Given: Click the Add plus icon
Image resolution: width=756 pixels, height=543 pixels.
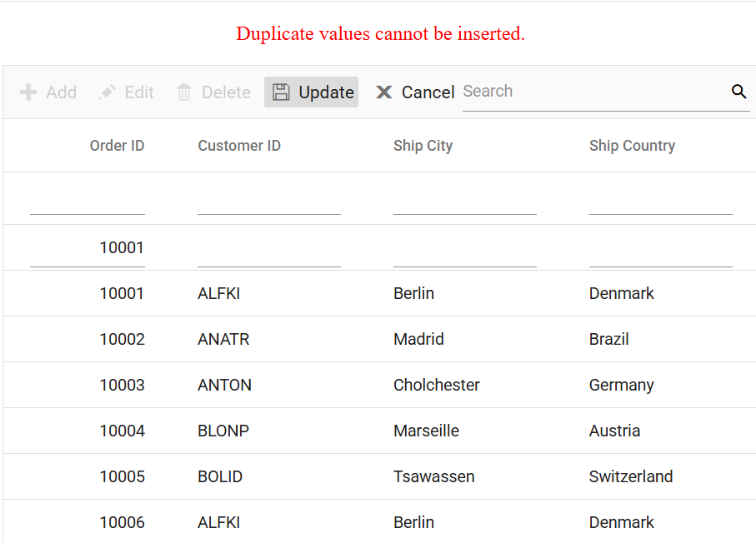Looking at the screenshot, I should [28, 92].
